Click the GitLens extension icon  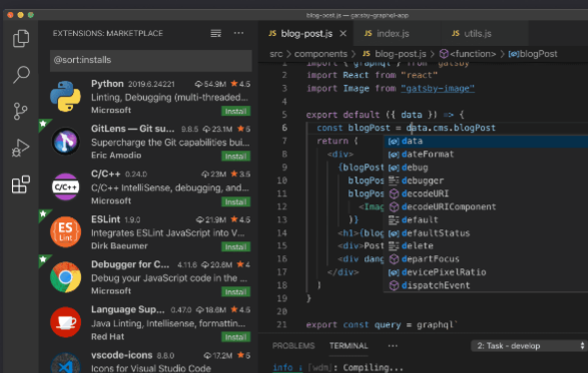point(66,142)
